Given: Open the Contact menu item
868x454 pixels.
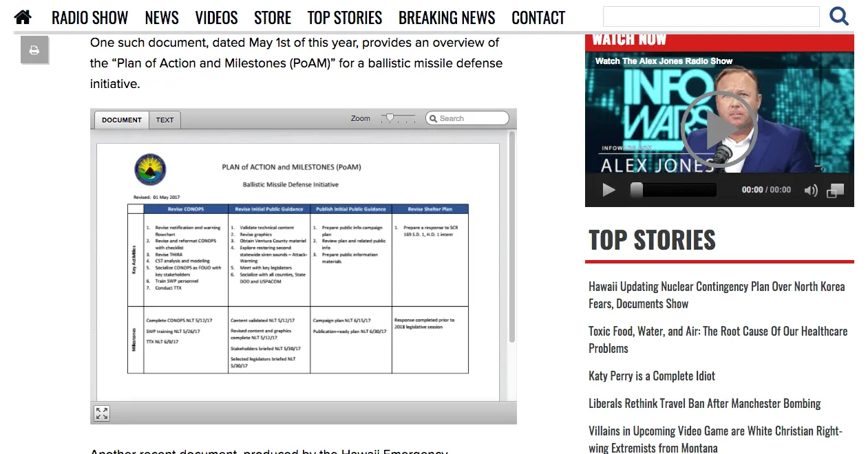Looking at the screenshot, I should 538,18.
